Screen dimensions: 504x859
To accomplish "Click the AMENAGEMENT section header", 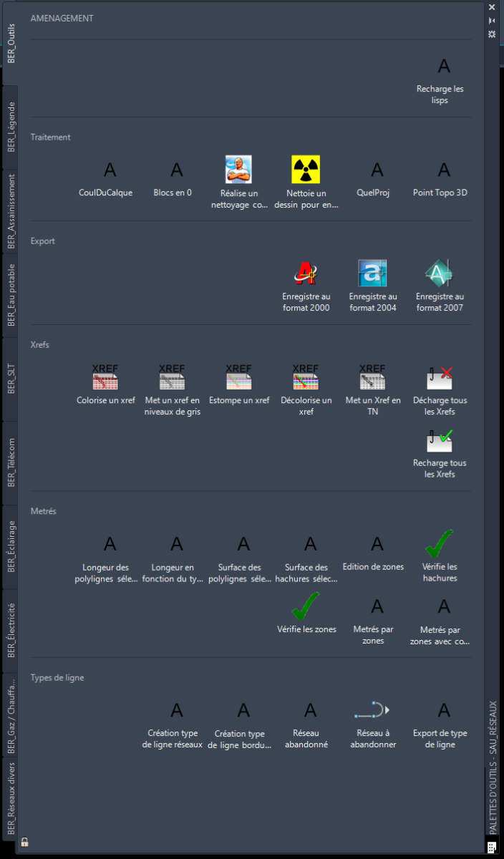I will [62, 18].
